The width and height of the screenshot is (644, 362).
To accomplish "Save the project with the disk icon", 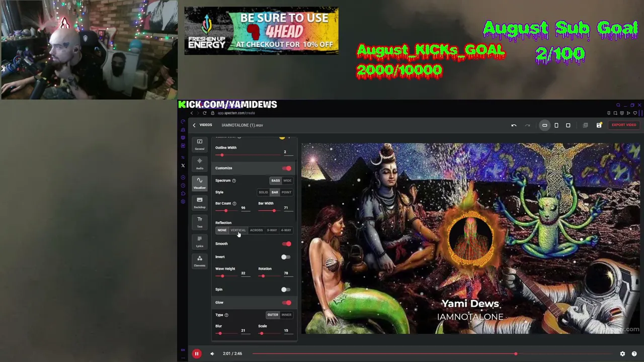I will point(599,125).
